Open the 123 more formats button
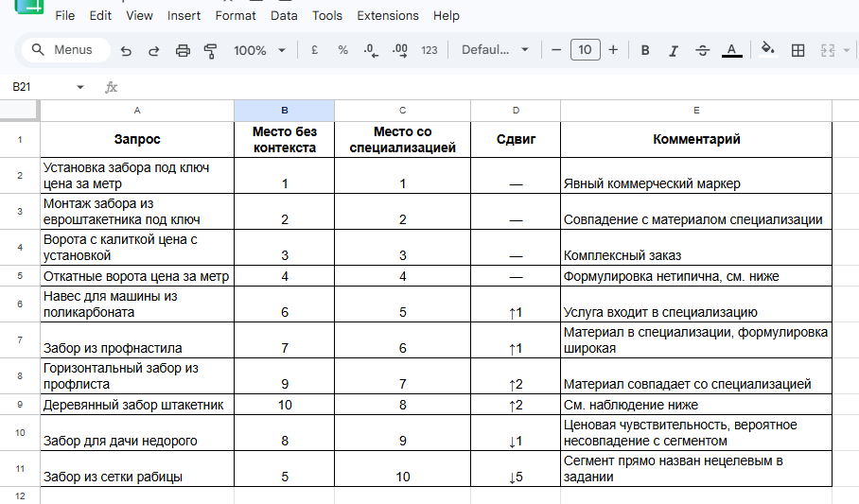 (429, 50)
